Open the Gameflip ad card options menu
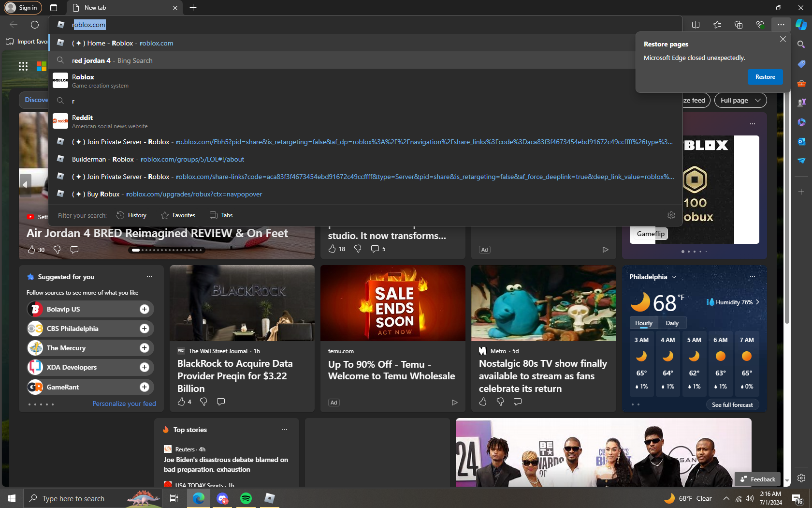The height and width of the screenshot is (508, 812). pos(752,124)
